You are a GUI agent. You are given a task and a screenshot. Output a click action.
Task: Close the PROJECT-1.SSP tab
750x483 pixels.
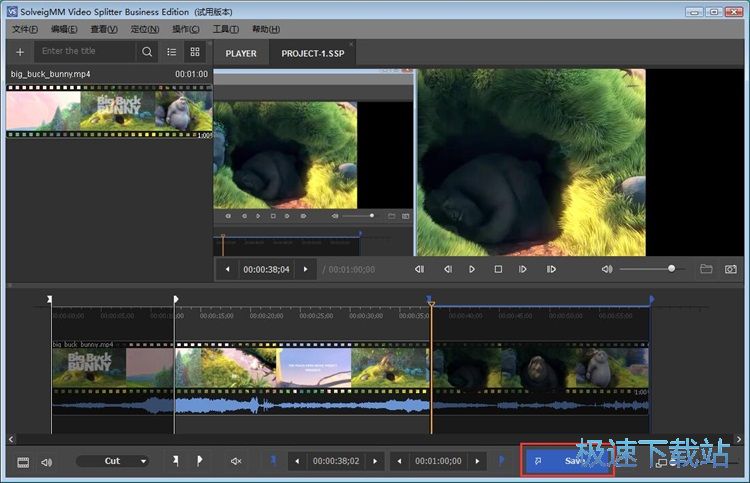click(351, 44)
